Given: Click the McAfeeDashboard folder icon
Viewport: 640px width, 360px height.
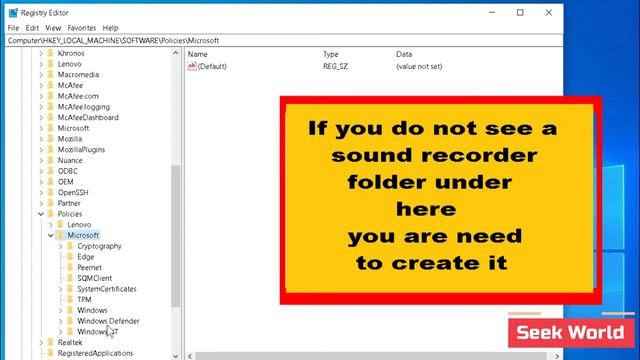Looking at the screenshot, I should click(51, 117).
